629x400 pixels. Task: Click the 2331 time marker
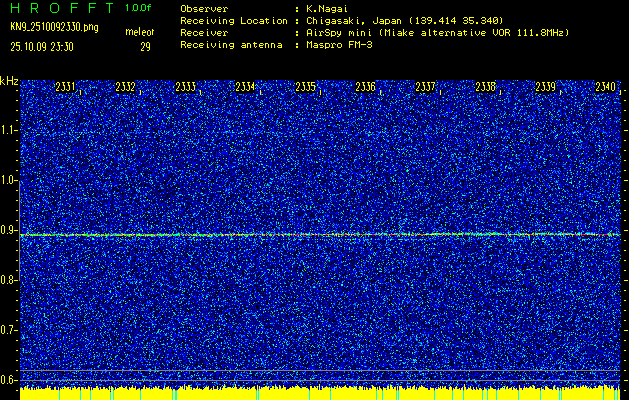66,87
